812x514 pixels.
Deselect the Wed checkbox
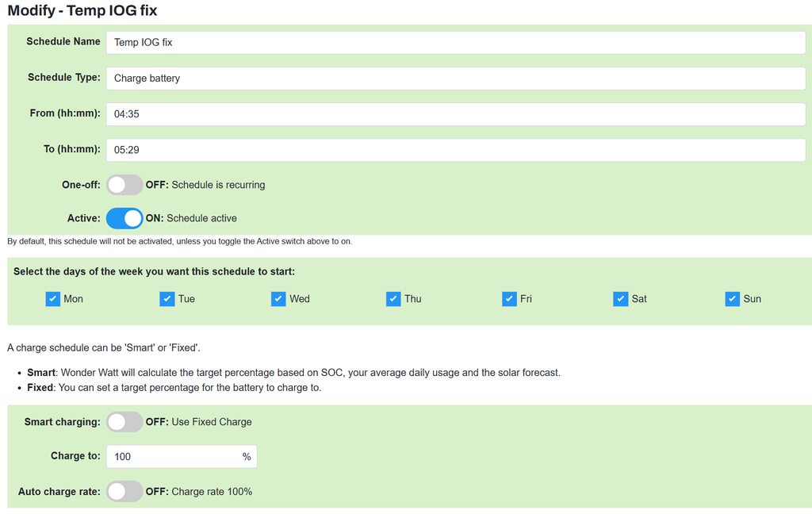click(278, 299)
